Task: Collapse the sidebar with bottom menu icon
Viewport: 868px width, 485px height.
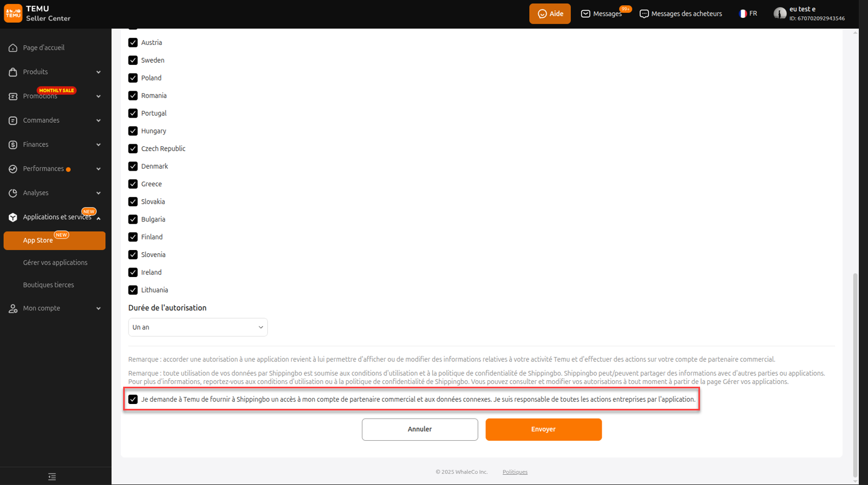Action: (52, 476)
